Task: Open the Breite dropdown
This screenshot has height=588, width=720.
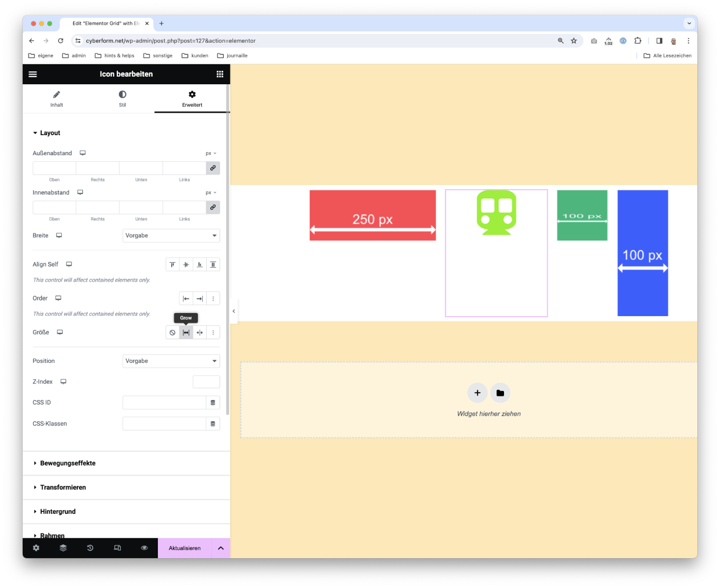Action: (171, 235)
